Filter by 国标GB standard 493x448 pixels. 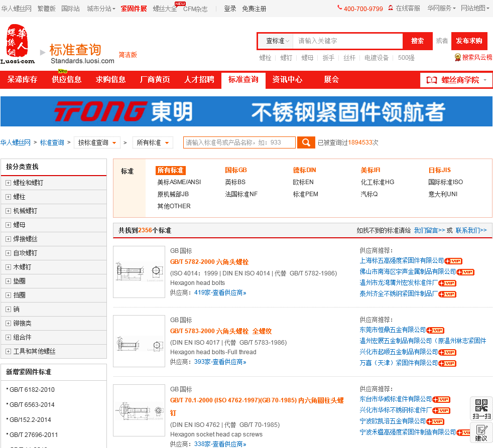236,170
